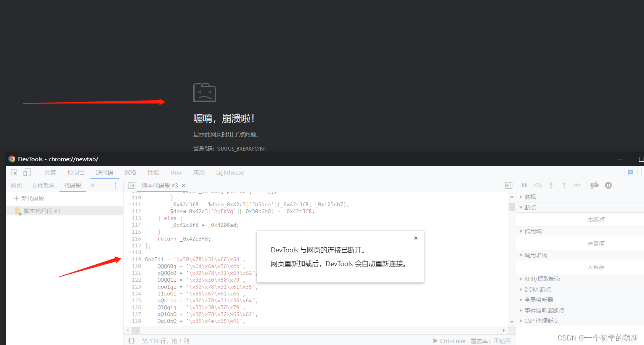The width and height of the screenshot is (644, 345).
Task: Click code text 'OooIi1' on line 119
Action: coord(154,259)
